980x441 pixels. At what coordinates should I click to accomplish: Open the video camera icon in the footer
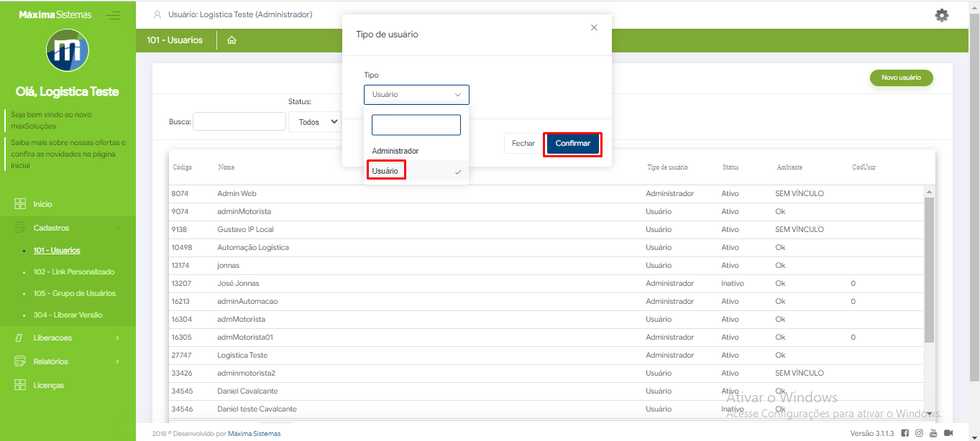coord(948,433)
